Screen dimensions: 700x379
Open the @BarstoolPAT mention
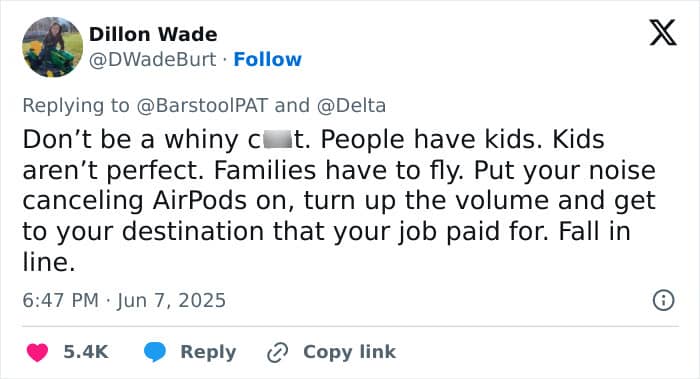point(202,106)
